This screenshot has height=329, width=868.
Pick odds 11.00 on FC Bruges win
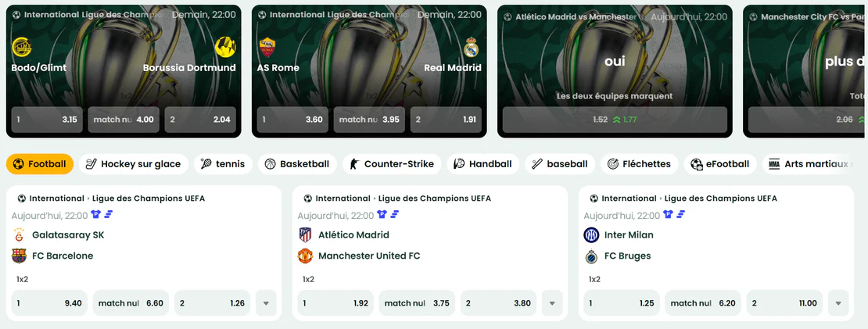tap(784, 303)
